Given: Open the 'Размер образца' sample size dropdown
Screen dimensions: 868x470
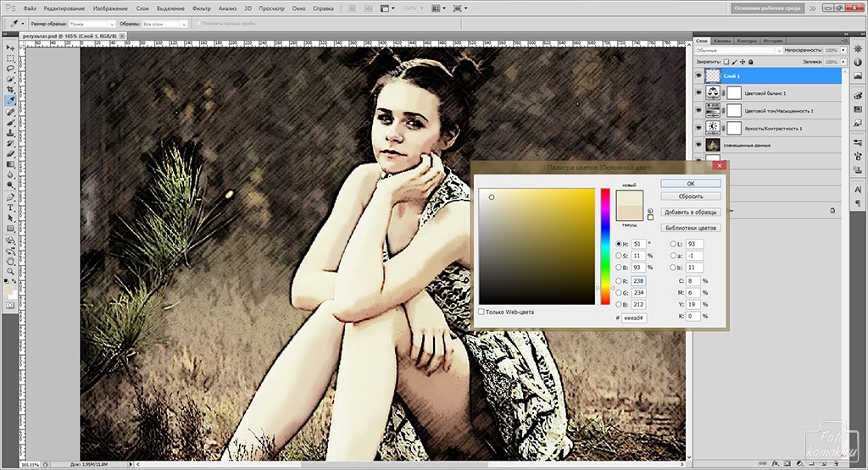Looking at the screenshot, I should pyautogui.click(x=92, y=24).
